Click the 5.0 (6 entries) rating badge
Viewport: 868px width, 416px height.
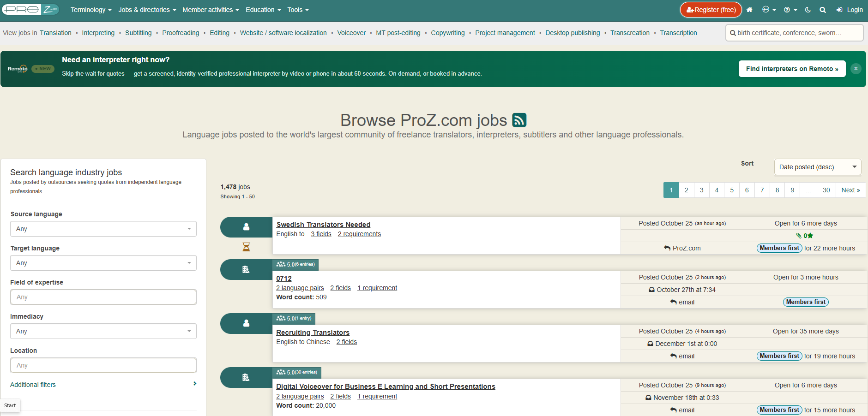295,265
